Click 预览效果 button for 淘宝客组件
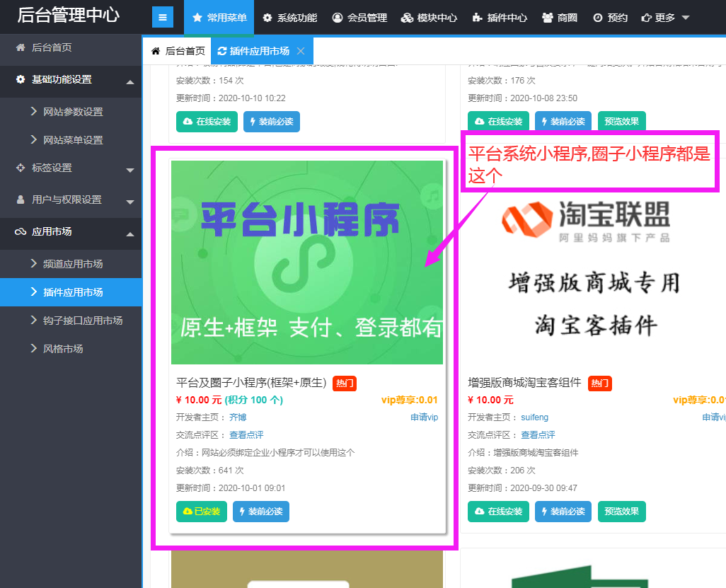 click(621, 512)
